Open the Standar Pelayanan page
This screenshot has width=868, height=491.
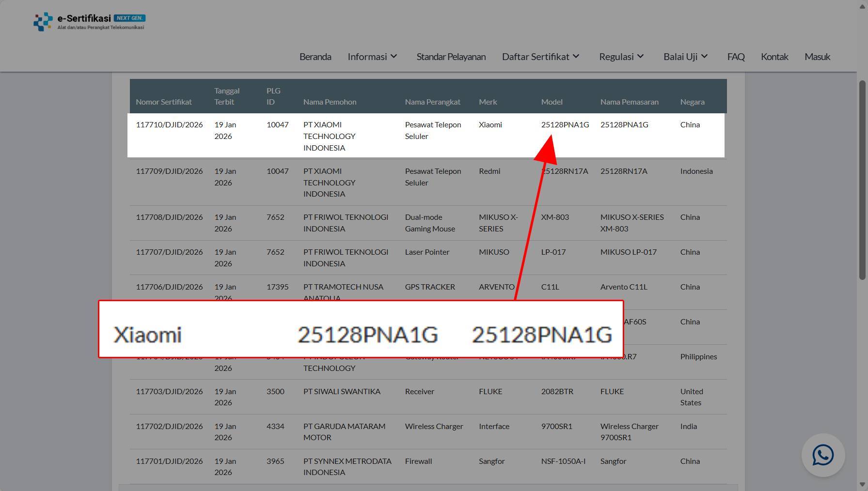[x=451, y=57]
